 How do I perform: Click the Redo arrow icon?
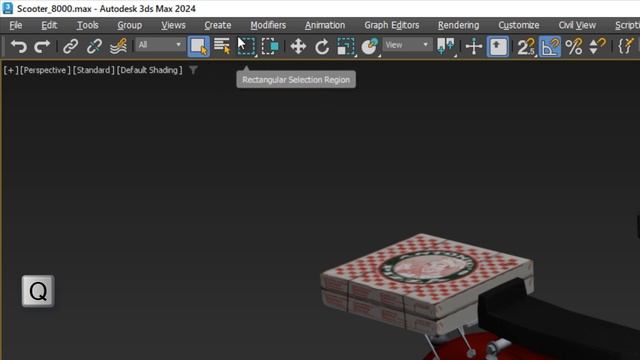coord(42,46)
